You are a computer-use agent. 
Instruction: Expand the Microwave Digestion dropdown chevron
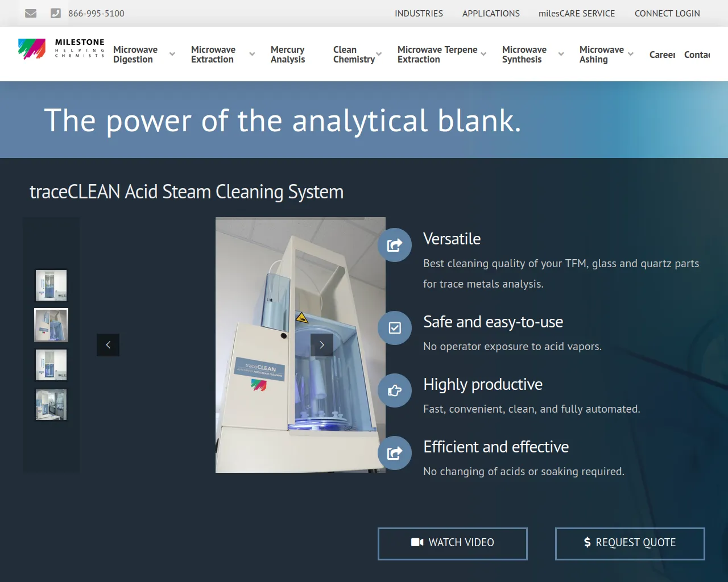pyautogui.click(x=172, y=55)
